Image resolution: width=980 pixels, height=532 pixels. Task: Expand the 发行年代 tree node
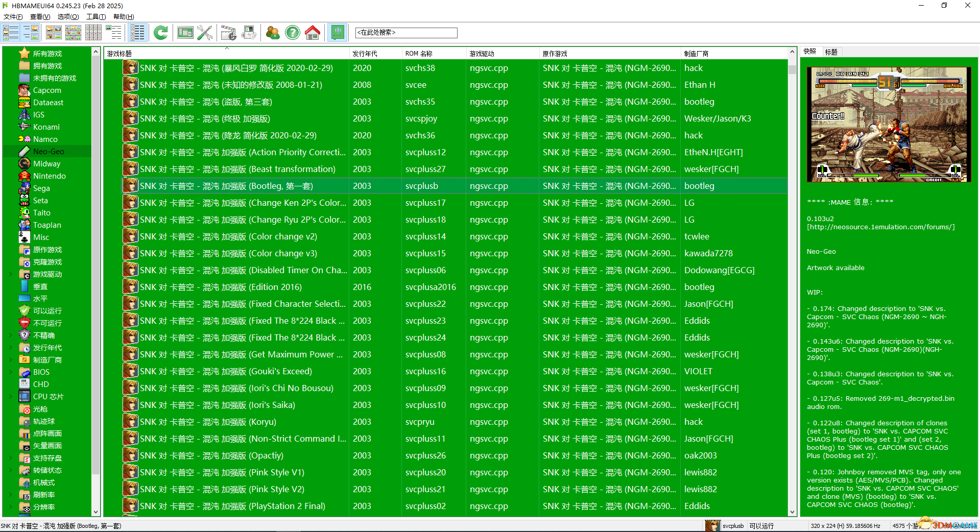coord(10,348)
